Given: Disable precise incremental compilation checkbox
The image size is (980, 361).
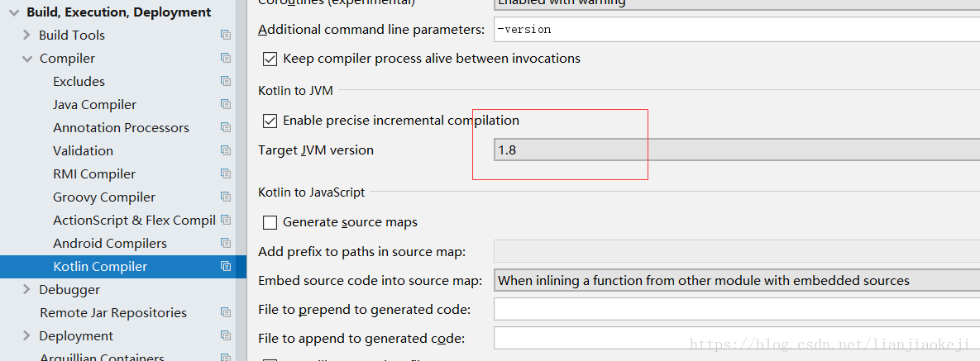Looking at the screenshot, I should click(270, 121).
